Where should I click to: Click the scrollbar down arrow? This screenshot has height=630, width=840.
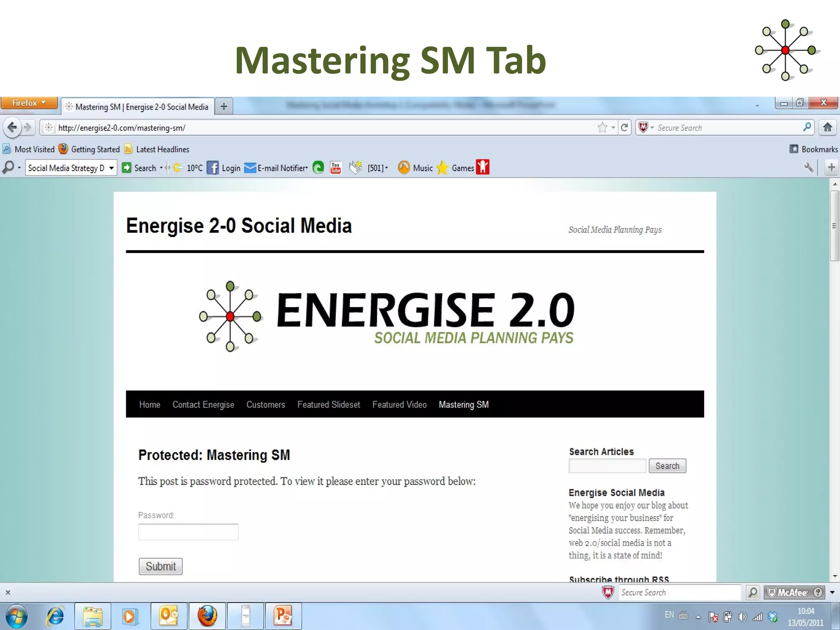[x=835, y=577]
